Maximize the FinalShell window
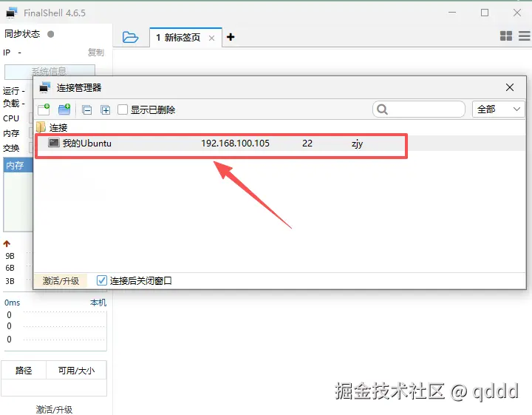This screenshot has height=415, width=532. [485, 13]
